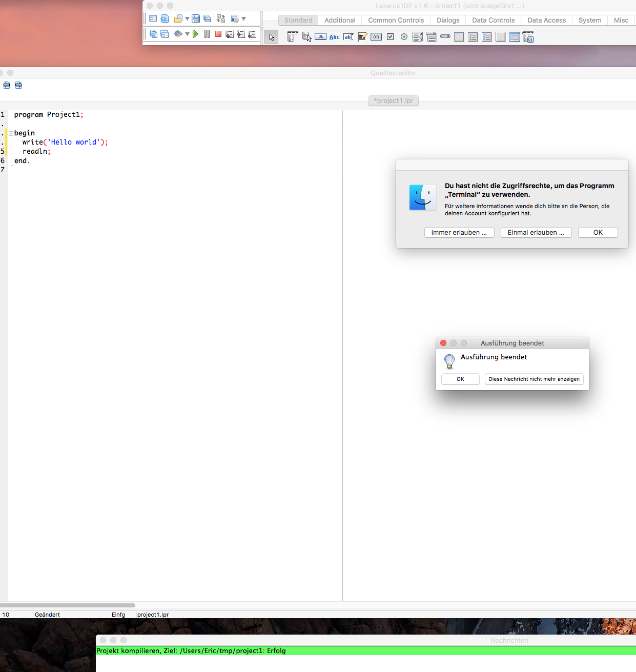The height and width of the screenshot is (672, 636).
Task: Select the TToggleBox component
Action: pyautogui.click(x=376, y=37)
